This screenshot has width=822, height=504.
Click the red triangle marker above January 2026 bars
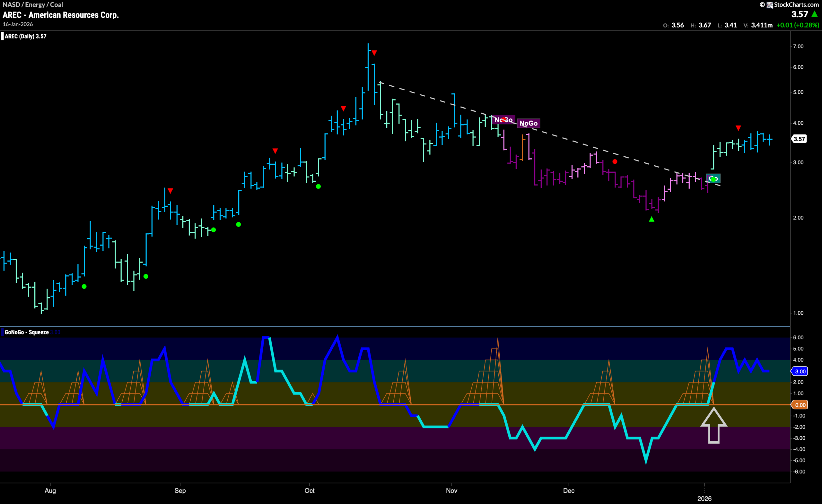(738, 128)
